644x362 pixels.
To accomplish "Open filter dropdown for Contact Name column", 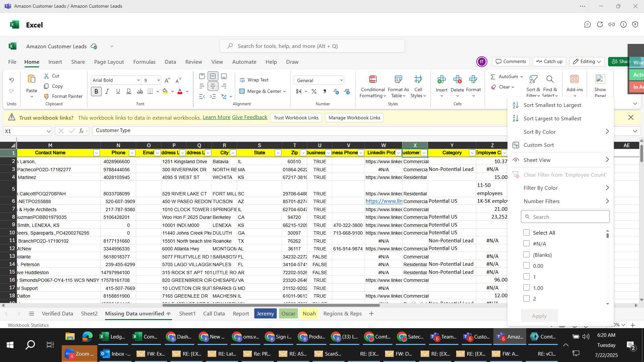I will tap(96, 153).
